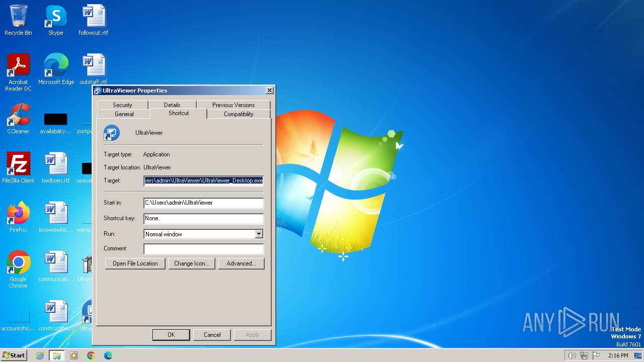Select the black availability file icon
Viewport: 644px width, 362px height.
[x=55, y=123]
